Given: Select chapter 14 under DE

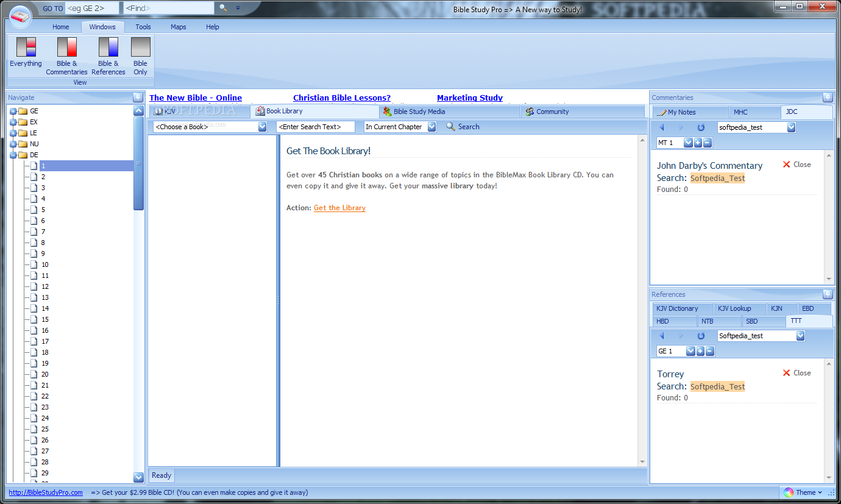Looking at the screenshot, I should (45, 308).
